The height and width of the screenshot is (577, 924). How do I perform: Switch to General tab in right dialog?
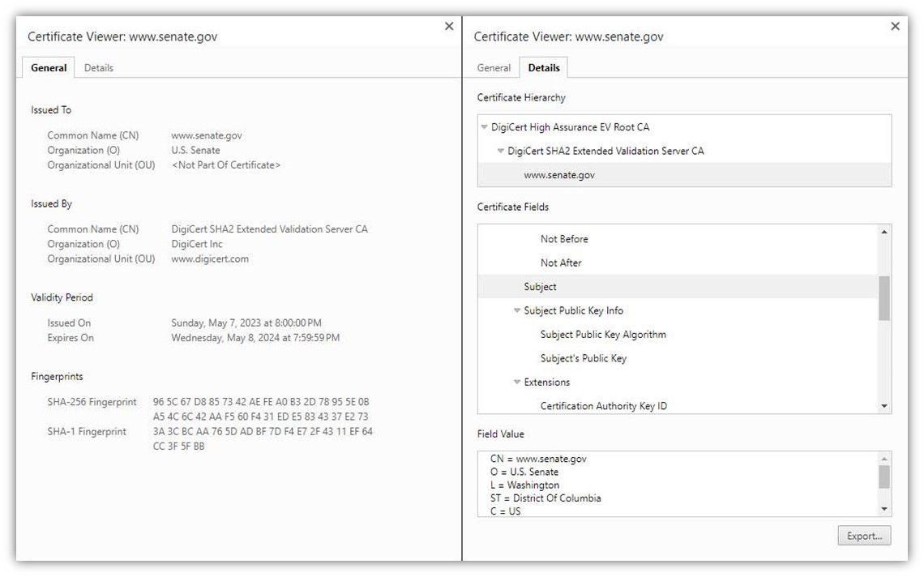[x=494, y=68]
